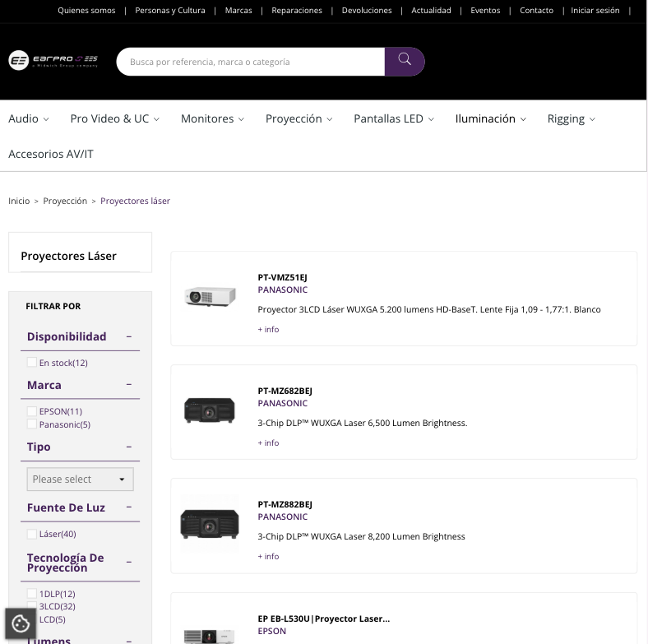Image resolution: width=648 pixels, height=644 pixels.
Task: Click the Epson EB-L530U projector image
Action: pyautogui.click(x=209, y=636)
